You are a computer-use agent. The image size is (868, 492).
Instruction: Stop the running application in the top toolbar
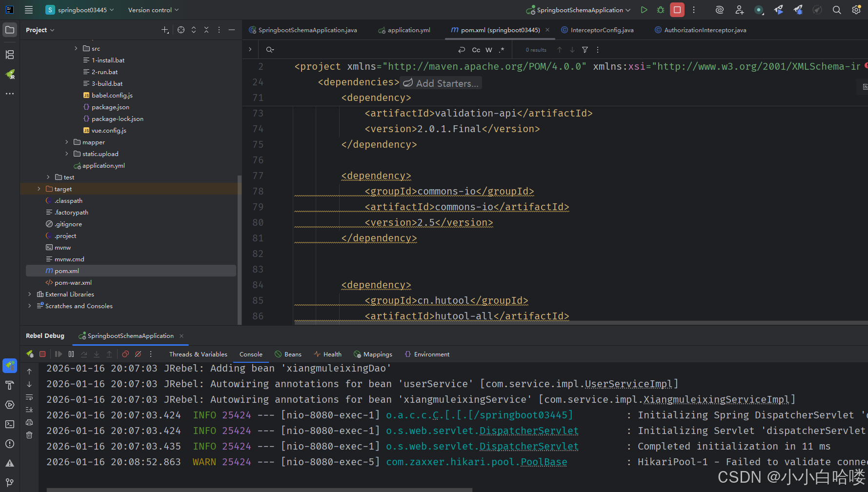click(x=677, y=10)
